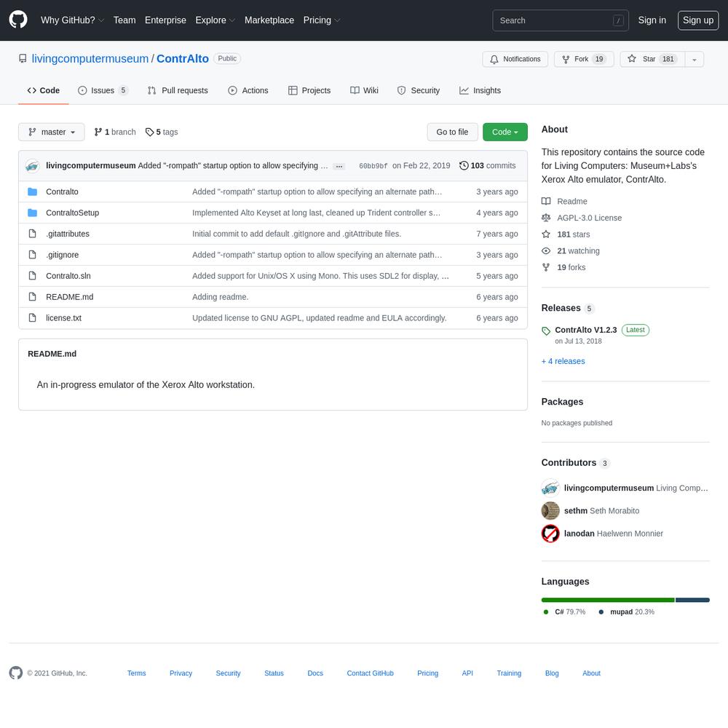Screen dimensions: 728x728
Task: Click the GitHub logo in header
Action: click(x=18, y=20)
